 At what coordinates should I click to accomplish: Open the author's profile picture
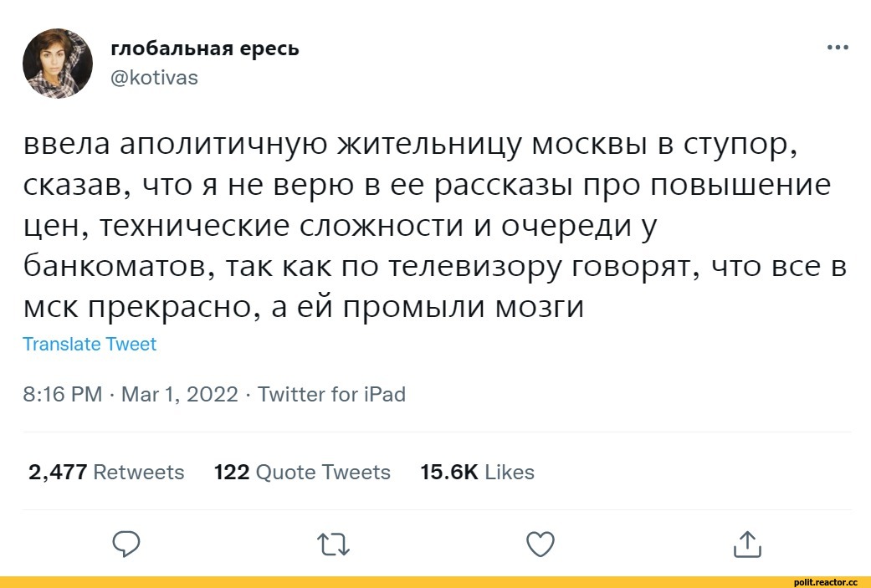click(58, 64)
